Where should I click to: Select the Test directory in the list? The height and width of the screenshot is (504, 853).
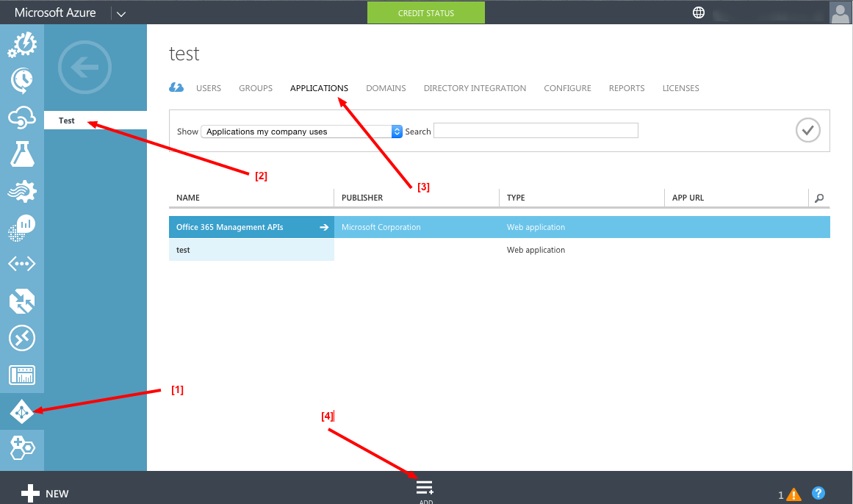[96, 120]
